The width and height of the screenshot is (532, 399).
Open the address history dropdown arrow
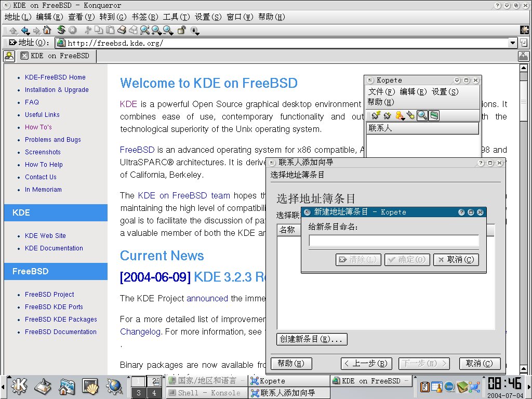(513, 43)
